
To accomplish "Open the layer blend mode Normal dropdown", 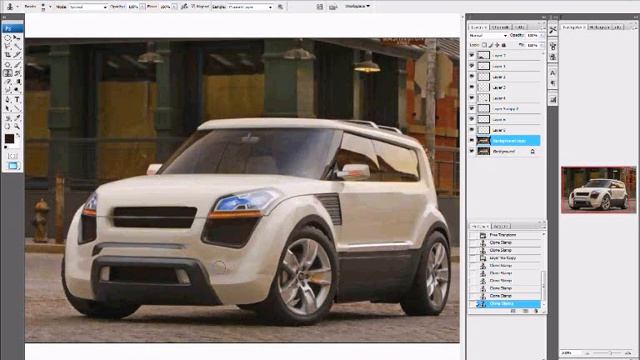I will click(488, 36).
